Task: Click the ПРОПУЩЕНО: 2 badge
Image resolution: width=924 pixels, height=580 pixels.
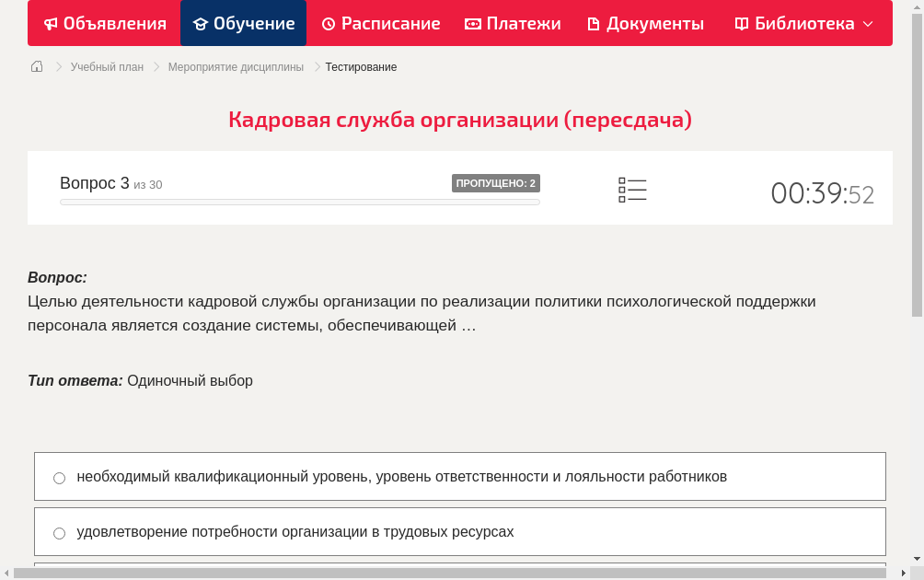Action: (x=497, y=182)
